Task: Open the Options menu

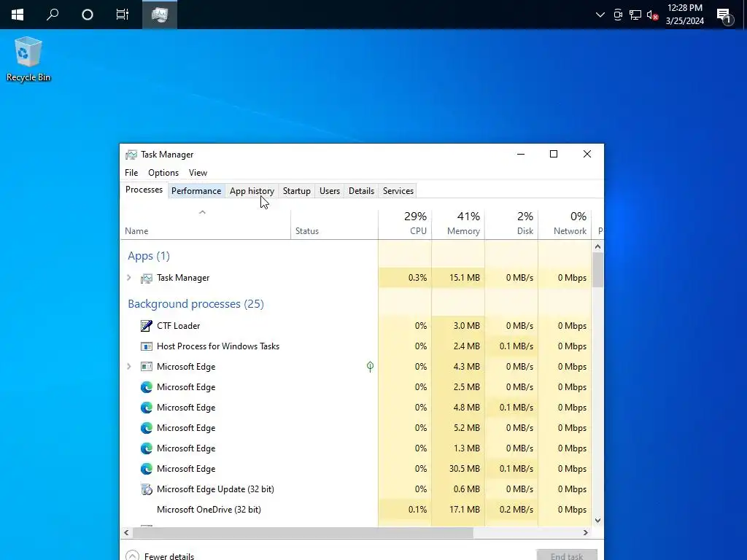Action: point(163,172)
